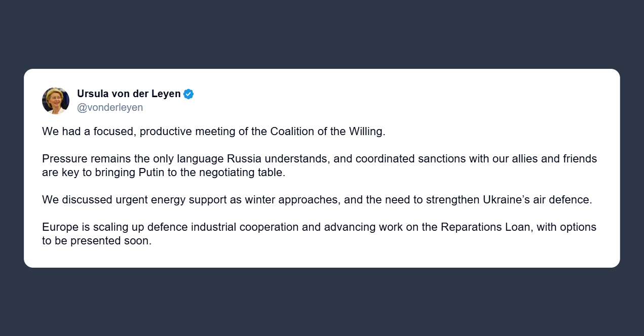Click the paragraph starting "Europe is scaling up"

coord(319,234)
